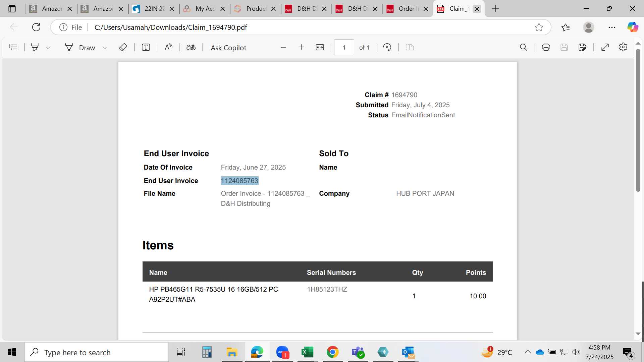Open Outlook from the taskbar
This screenshot has width=644, height=362.
[x=408, y=352]
